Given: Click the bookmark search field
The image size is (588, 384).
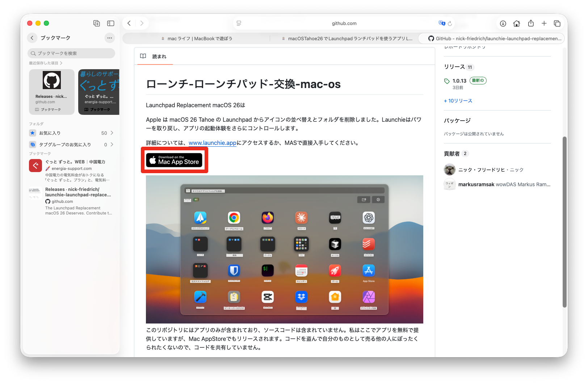Looking at the screenshot, I should tap(71, 53).
